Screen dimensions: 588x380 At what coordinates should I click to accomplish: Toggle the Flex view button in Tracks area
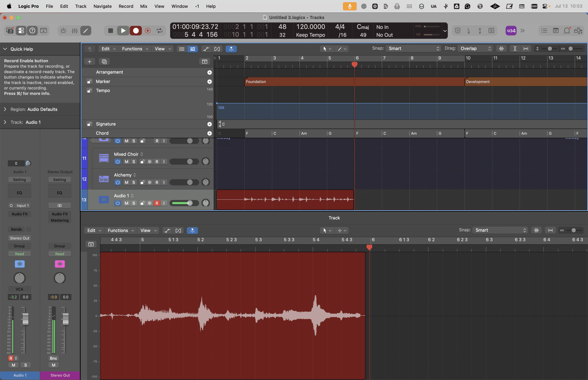[x=217, y=49]
